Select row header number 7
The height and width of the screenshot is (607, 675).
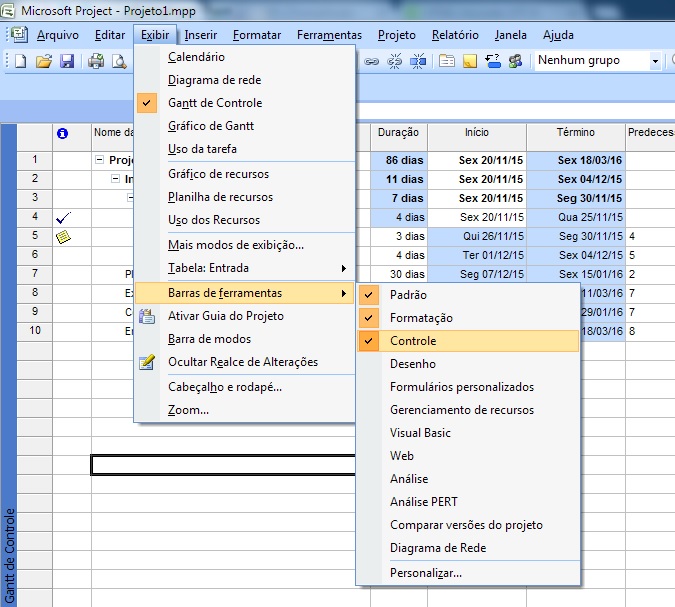coord(35,274)
